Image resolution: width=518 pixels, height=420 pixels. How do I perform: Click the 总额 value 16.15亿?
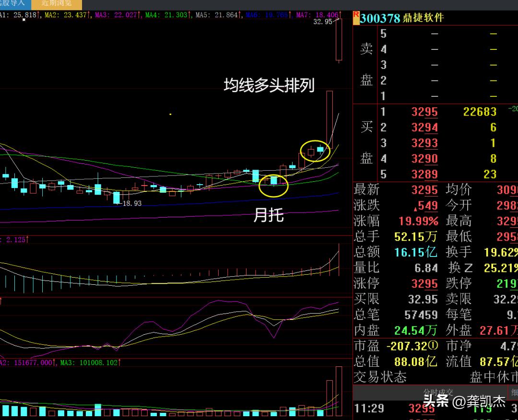point(415,252)
